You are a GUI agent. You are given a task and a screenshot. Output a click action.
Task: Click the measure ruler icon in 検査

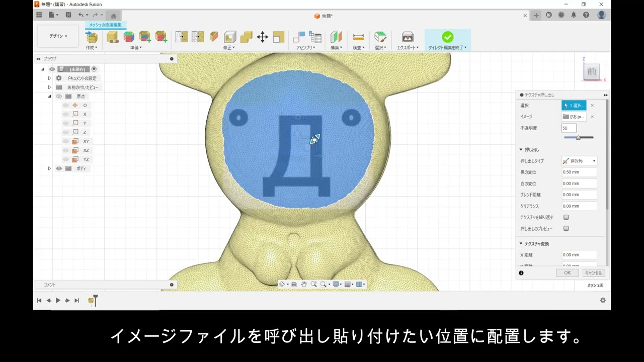[x=358, y=37]
